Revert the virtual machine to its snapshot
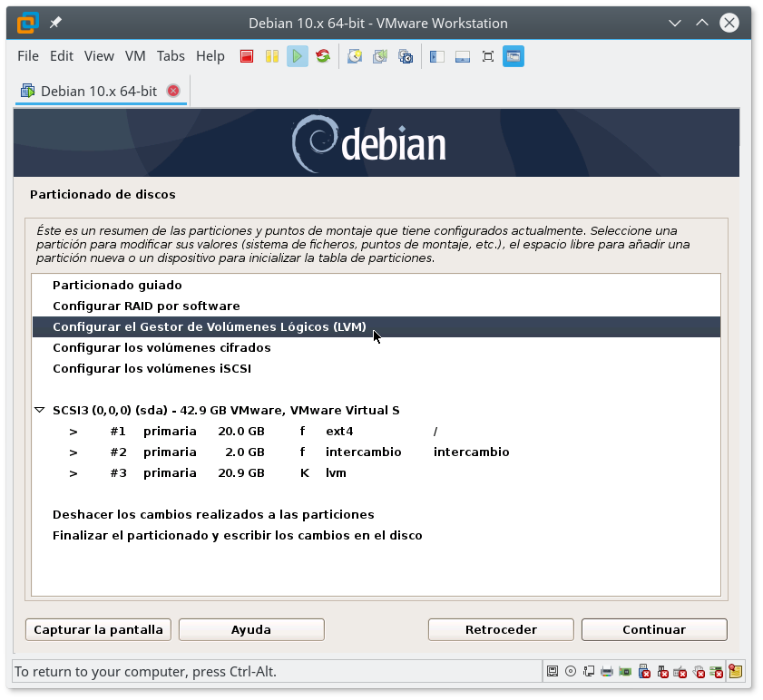763x700 pixels. click(380, 56)
